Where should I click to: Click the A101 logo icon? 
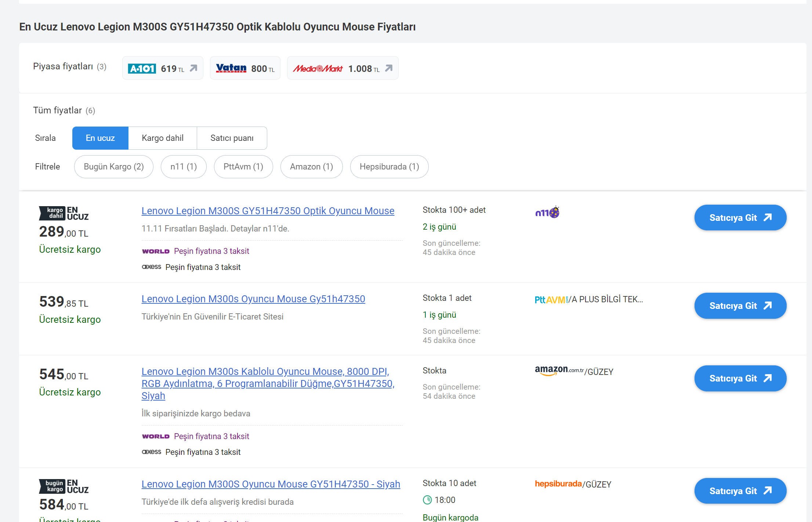pyautogui.click(x=142, y=69)
